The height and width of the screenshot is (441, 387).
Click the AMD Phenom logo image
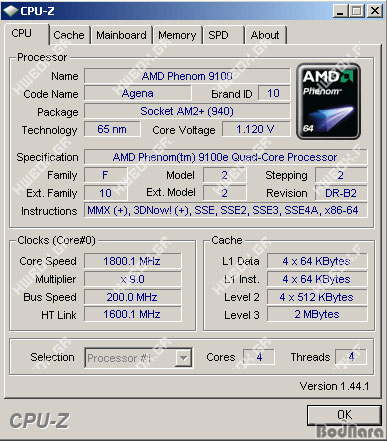pos(328,101)
